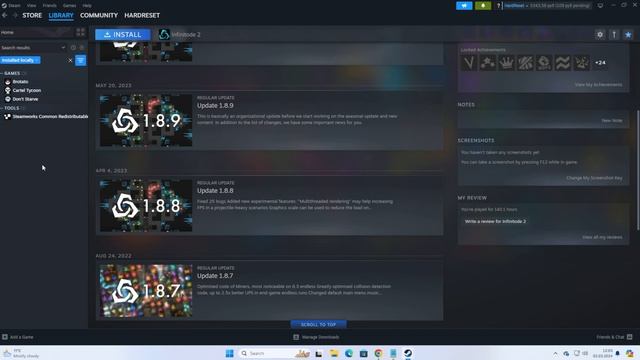Click the blue INSTALL button

click(123, 35)
